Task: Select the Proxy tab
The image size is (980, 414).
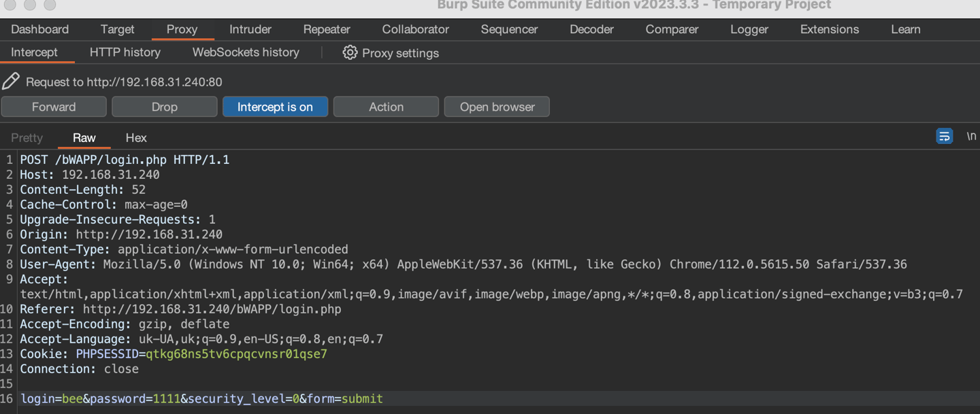Action: pyautogui.click(x=182, y=29)
